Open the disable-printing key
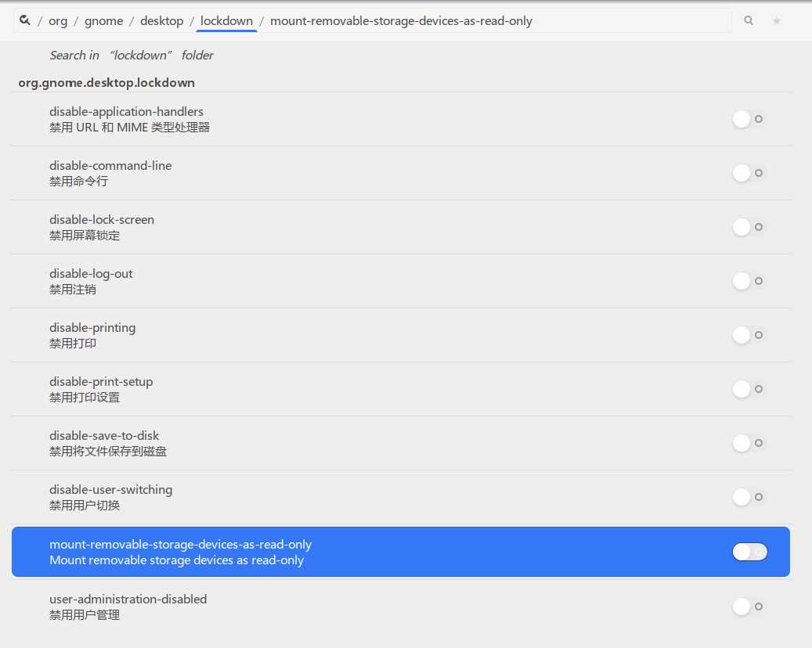Viewport: 812px width, 648px height. point(401,335)
